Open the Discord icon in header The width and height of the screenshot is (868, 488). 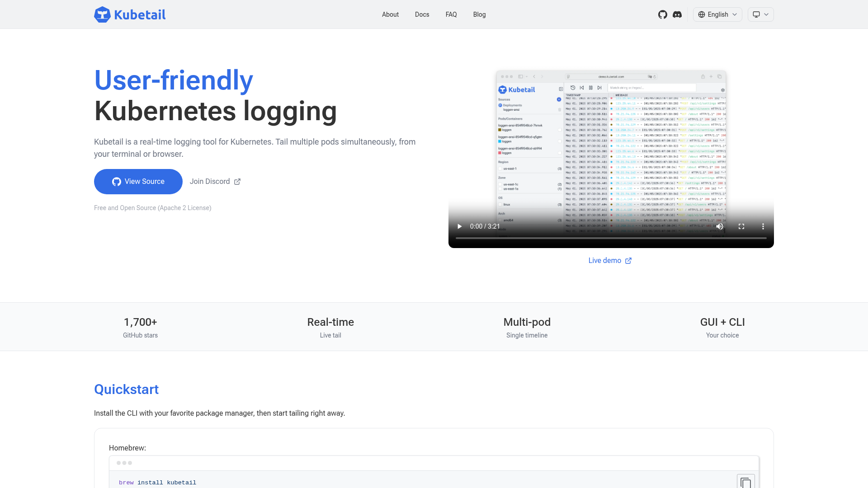point(677,14)
